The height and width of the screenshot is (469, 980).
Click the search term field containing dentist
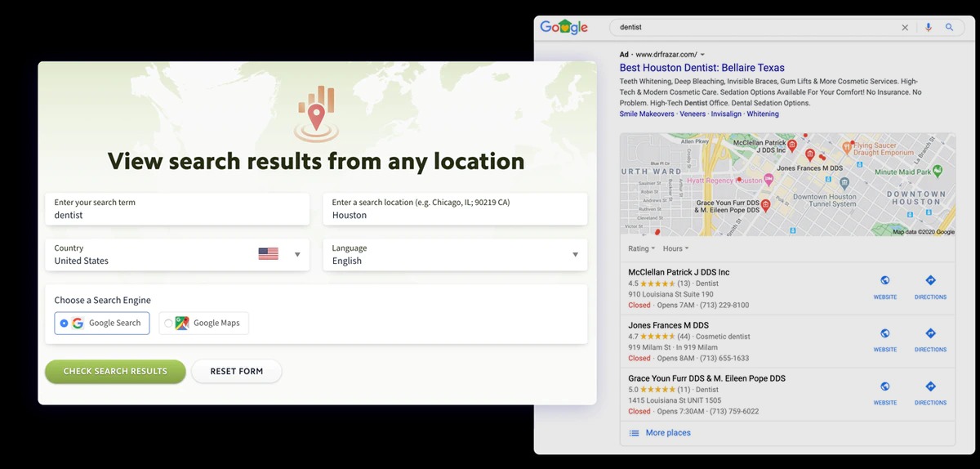tap(177, 209)
